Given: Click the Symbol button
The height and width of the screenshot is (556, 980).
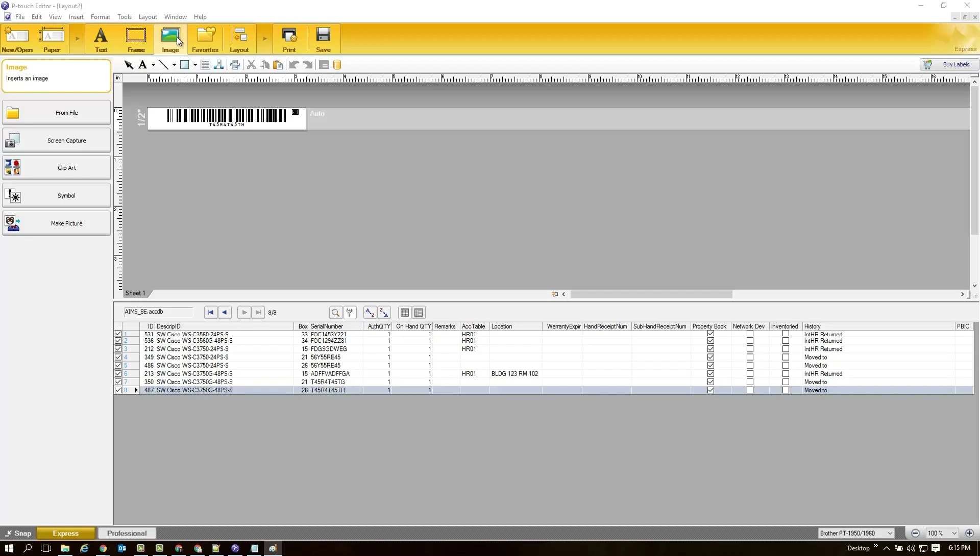Looking at the screenshot, I should point(56,196).
